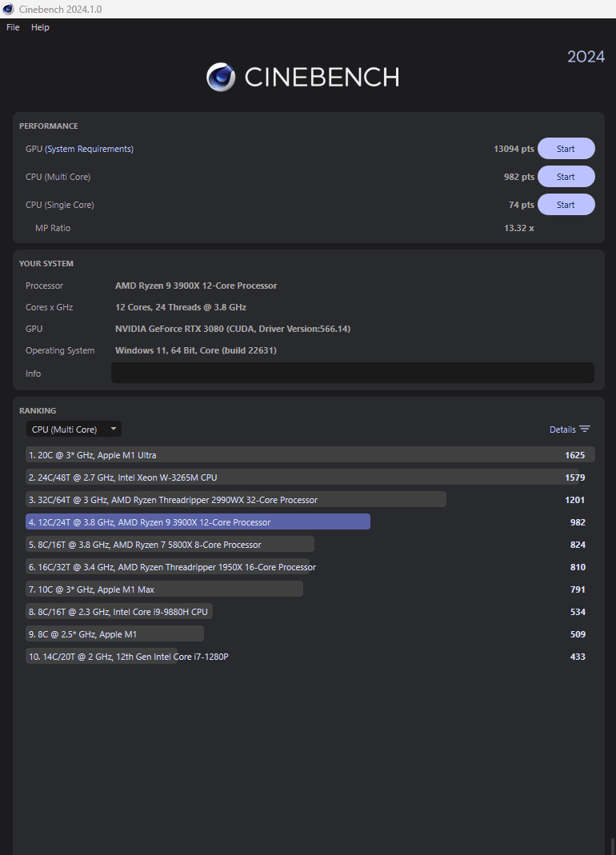
Task: Click the 13094 pts GPU score
Action: pyautogui.click(x=514, y=149)
